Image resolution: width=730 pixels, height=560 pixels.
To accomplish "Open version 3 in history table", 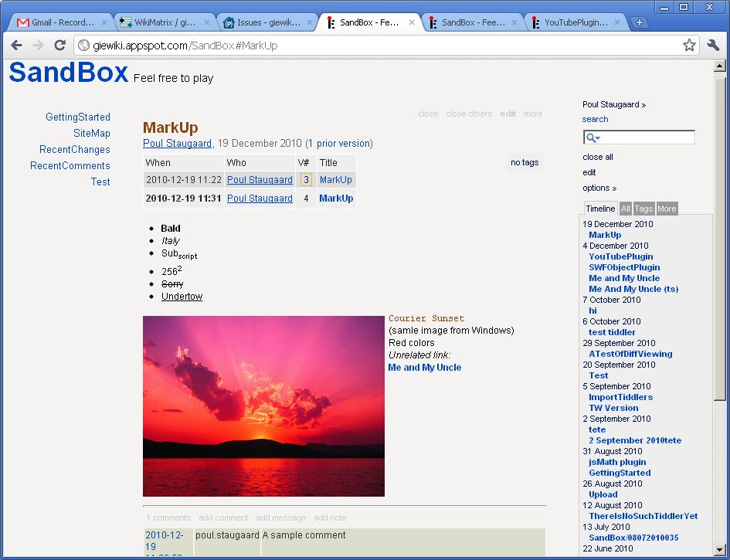I will click(x=306, y=180).
